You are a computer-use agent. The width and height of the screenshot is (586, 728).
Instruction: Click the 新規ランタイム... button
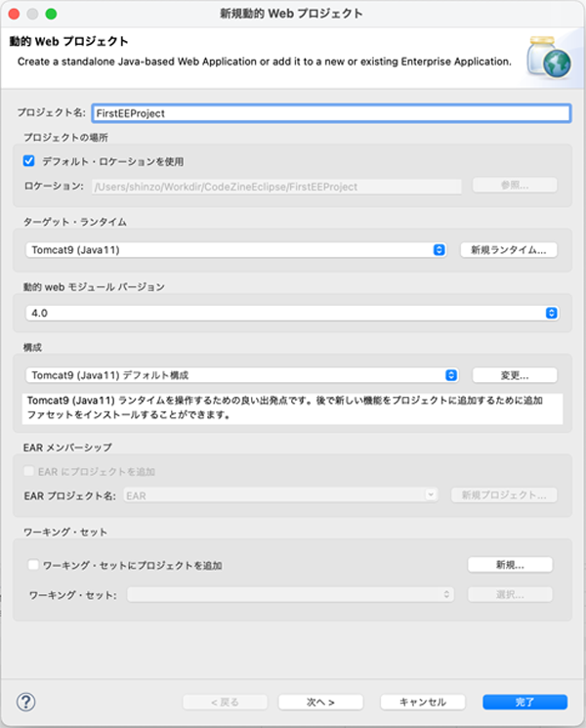(x=509, y=250)
